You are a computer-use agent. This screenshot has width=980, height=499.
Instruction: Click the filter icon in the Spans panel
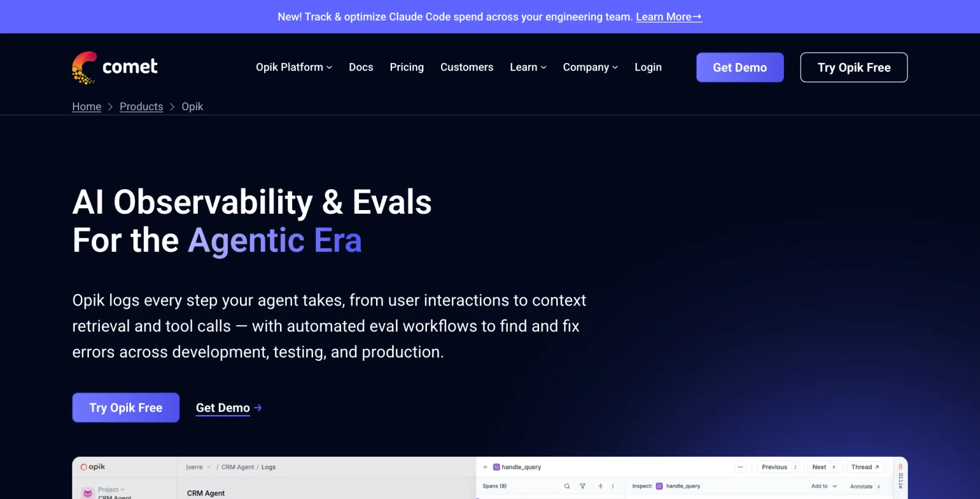point(582,486)
